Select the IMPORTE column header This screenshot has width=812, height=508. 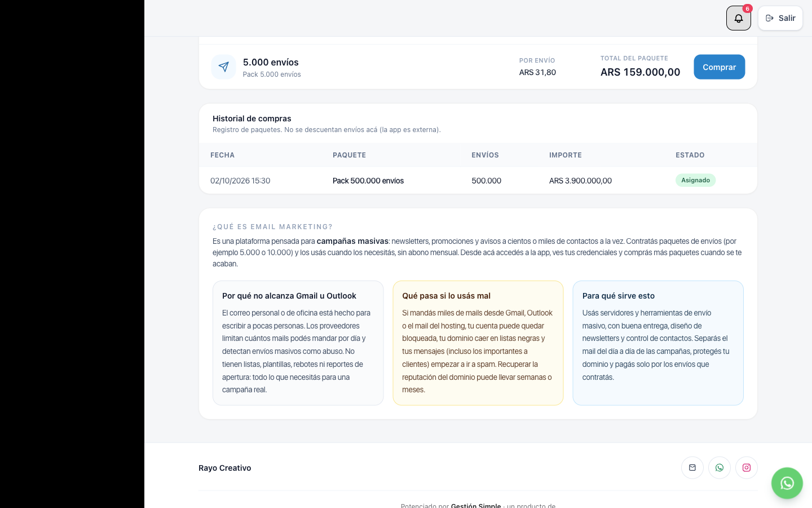click(x=566, y=155)
